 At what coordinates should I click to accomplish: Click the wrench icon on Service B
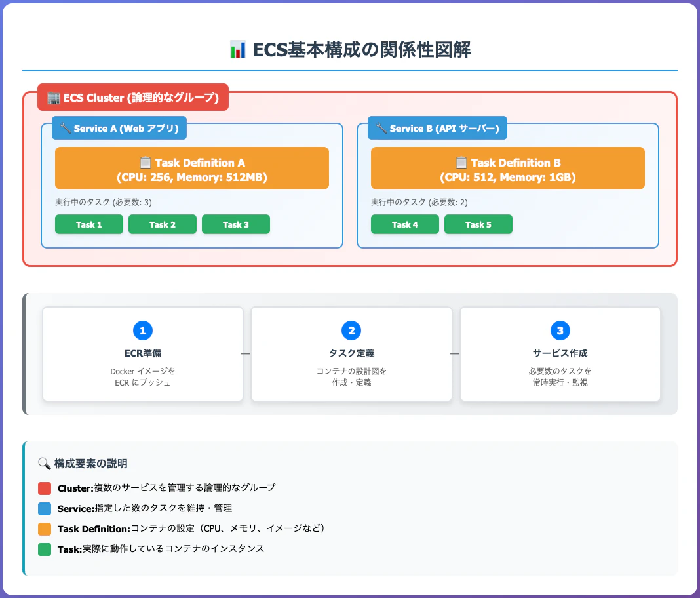coord(381,128)
